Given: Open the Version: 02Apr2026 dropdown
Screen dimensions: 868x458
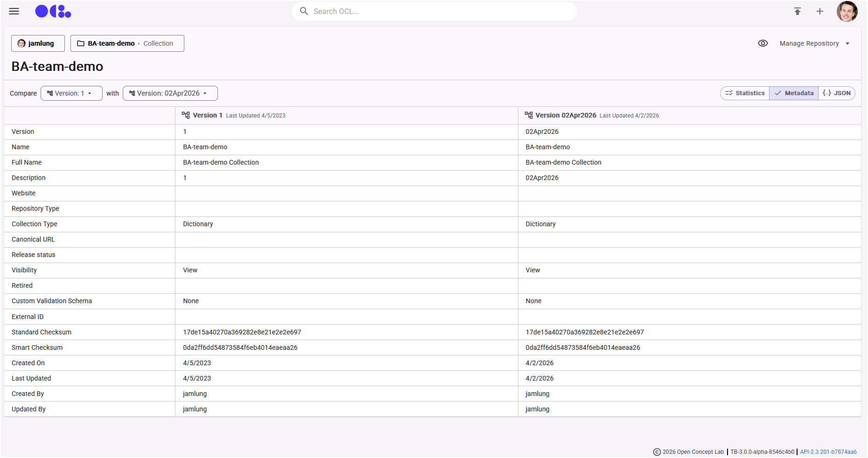Looking at the screenshot, I should [170, 93].
